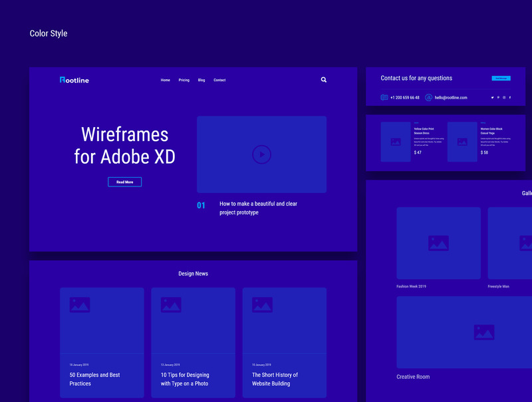Click the '$ 47' price
Screen dimensions: 532x402
418,152
